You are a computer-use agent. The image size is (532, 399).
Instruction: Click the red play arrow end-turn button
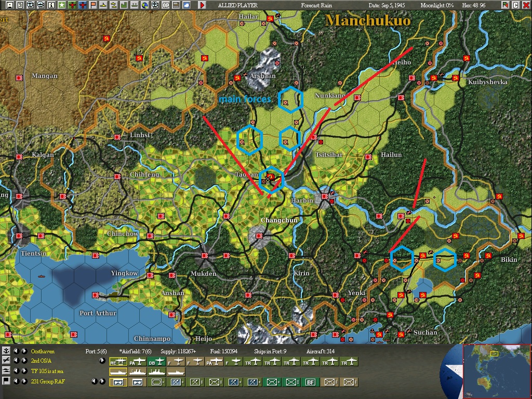click(x=202, y=5)
